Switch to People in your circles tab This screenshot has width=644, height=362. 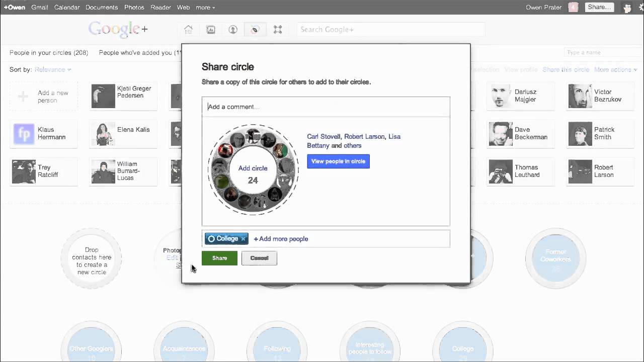tap(49, 52)
